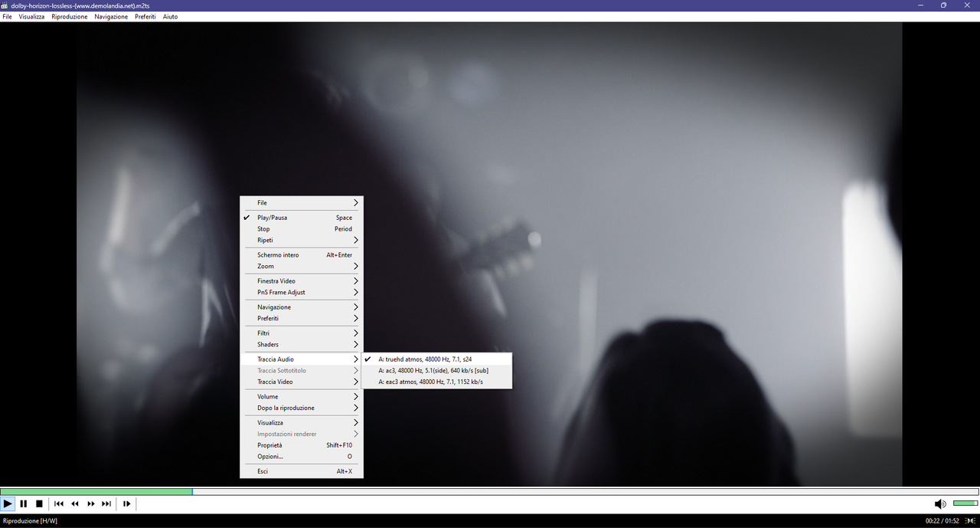Click the status bar icon beside the timer

971,521
